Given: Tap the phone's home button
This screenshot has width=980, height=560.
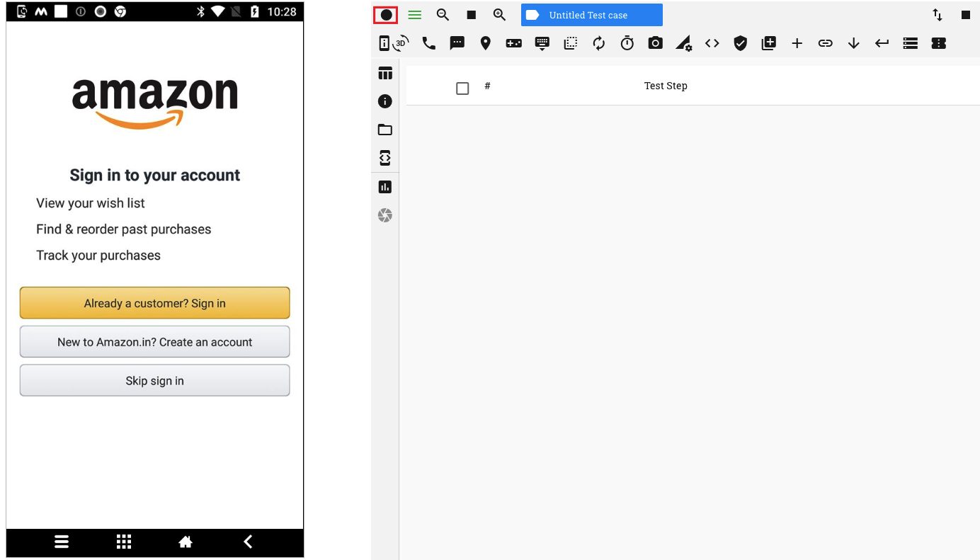Looking at the screenshot, I should 186,542.
